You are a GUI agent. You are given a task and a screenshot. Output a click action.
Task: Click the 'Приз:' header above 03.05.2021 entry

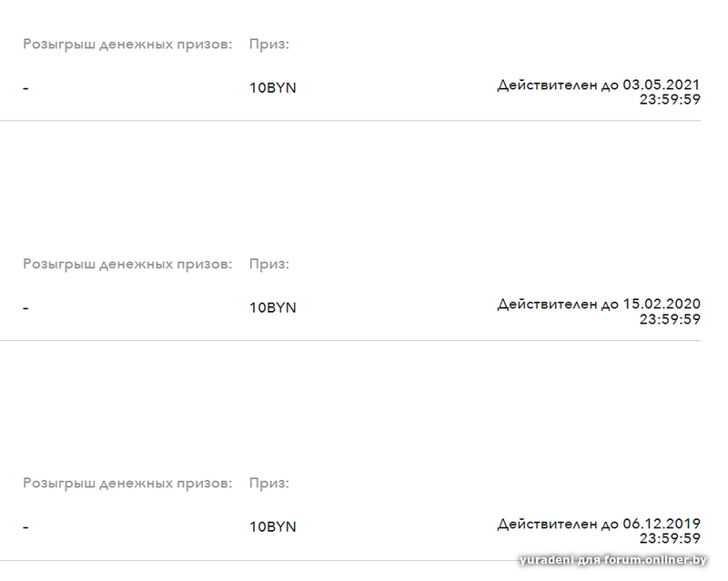point(269,44)
